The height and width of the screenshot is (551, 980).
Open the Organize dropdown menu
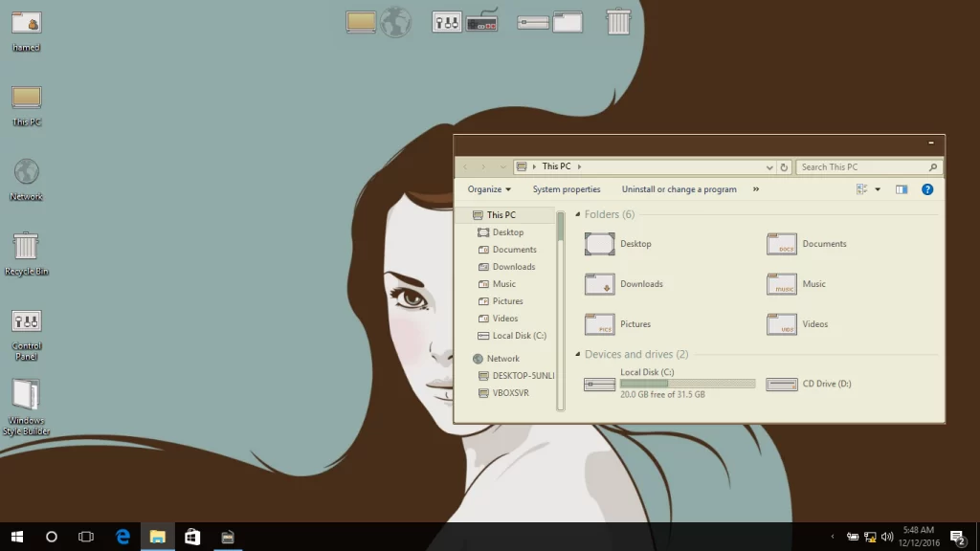pyautogui.click(x=489, y=189)
